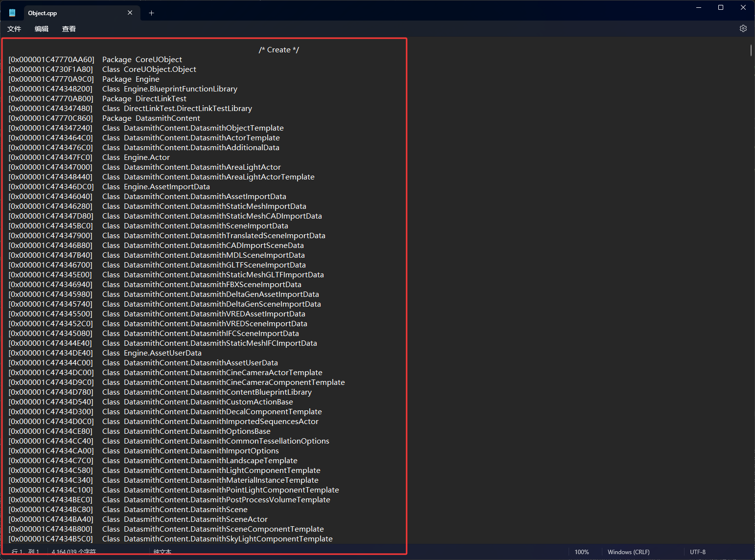Click the Engine.BlueprintFunctionLibrary line
This screenshot has width=755, height=560.
point(123,89)
